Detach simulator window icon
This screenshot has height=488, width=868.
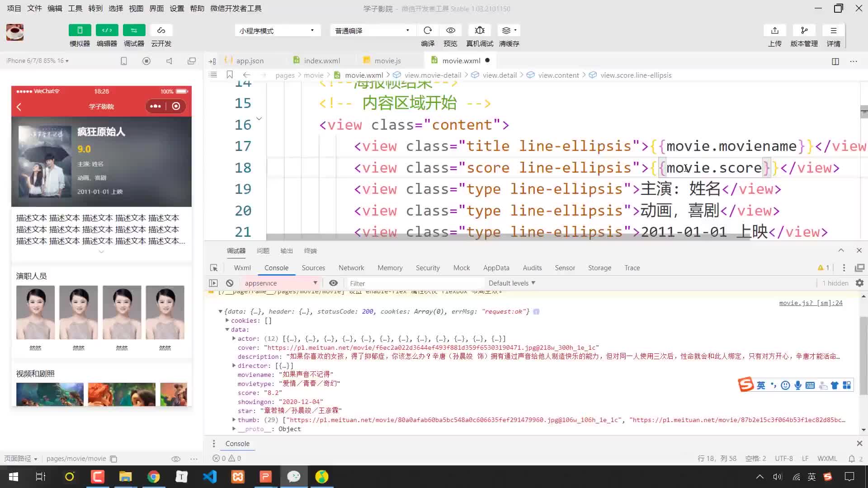pyautogui.click(x=192, y=61)
